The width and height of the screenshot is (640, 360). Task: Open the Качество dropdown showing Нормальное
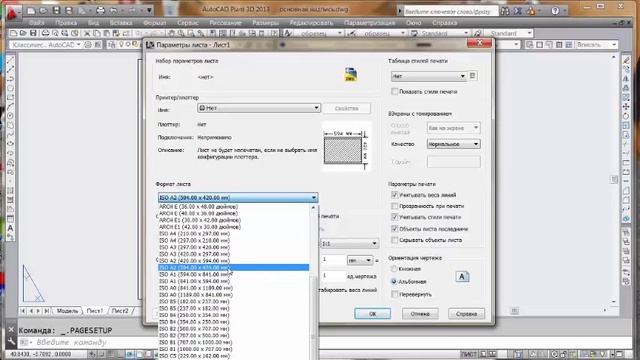pos(453,144)
